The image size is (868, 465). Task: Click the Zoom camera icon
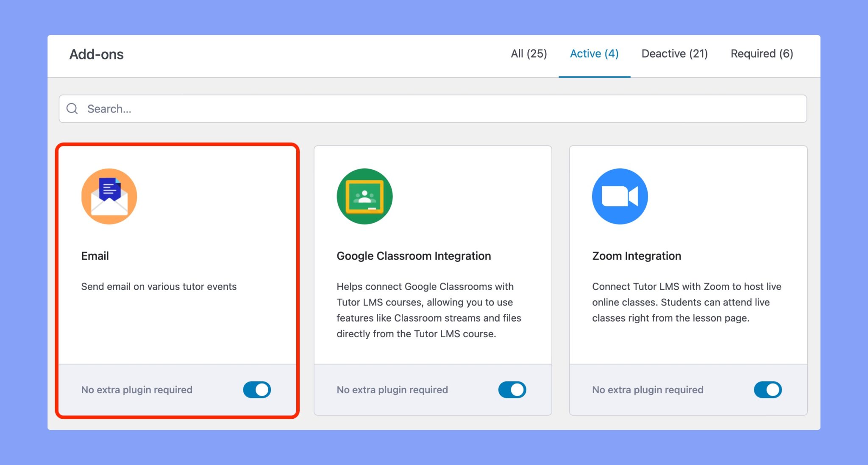click(x=620, y=196)
